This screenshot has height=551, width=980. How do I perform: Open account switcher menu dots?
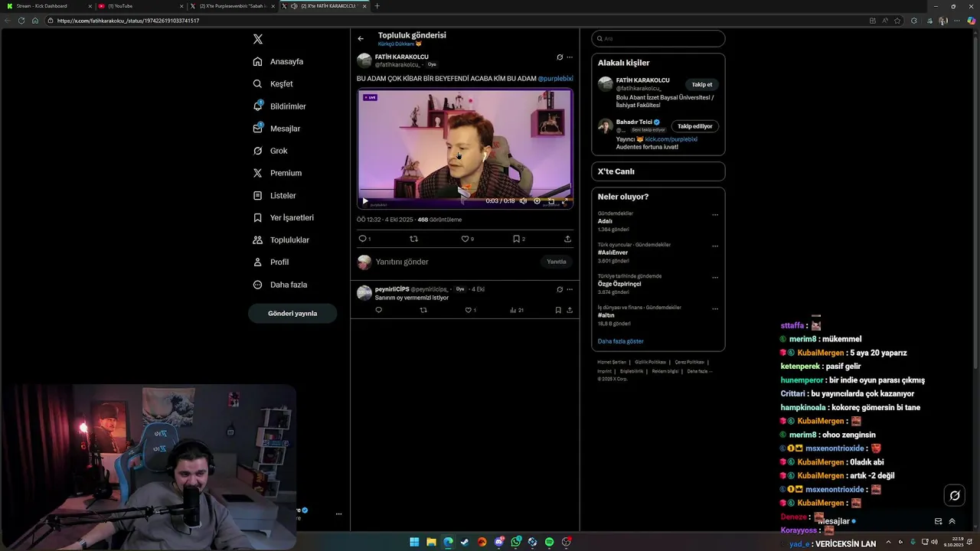[x=338, y=514]
